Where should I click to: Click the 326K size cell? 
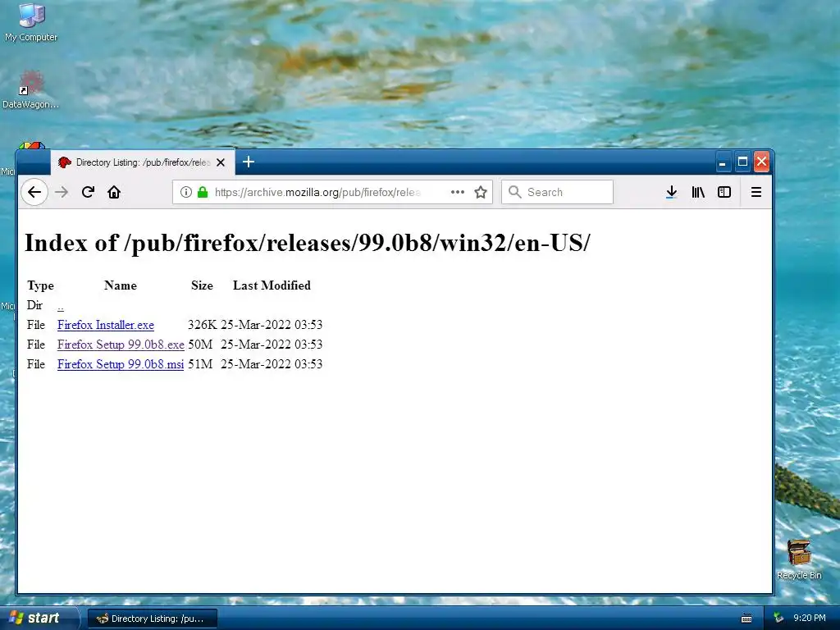tap(202, 325)
